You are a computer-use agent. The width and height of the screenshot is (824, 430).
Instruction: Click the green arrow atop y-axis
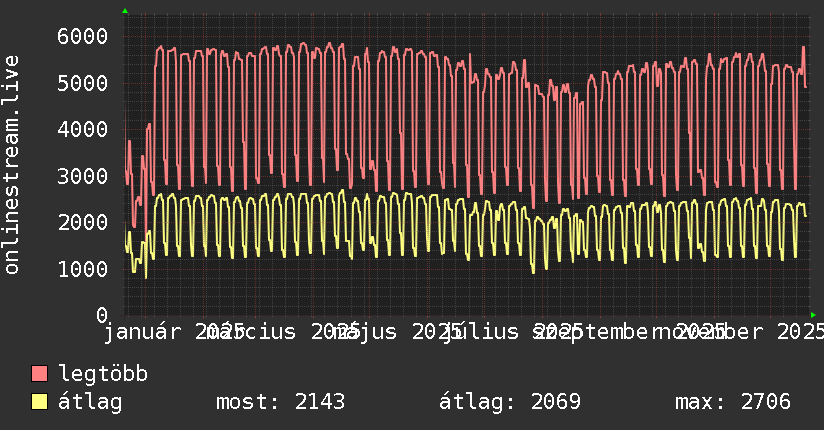[125, 11]
